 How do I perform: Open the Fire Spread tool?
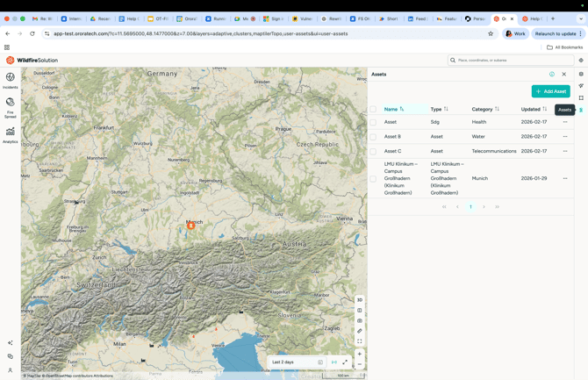(x=11, y=107)
